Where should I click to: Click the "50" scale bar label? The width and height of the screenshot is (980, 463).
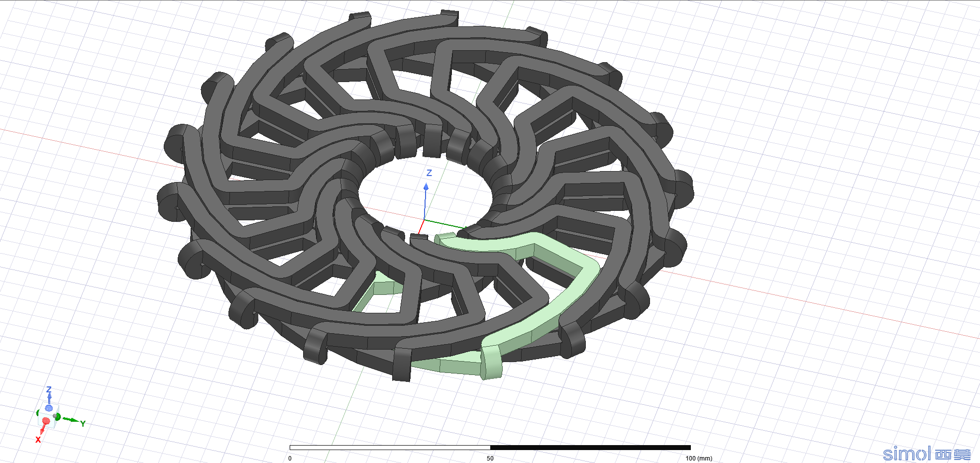click(x=490, y=458)
